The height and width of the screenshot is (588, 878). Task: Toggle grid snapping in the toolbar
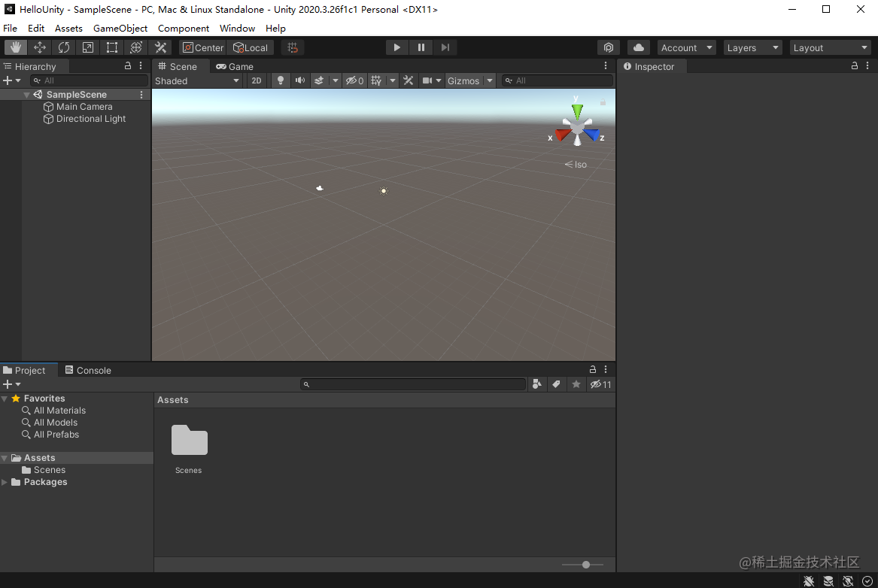[293, 47]
